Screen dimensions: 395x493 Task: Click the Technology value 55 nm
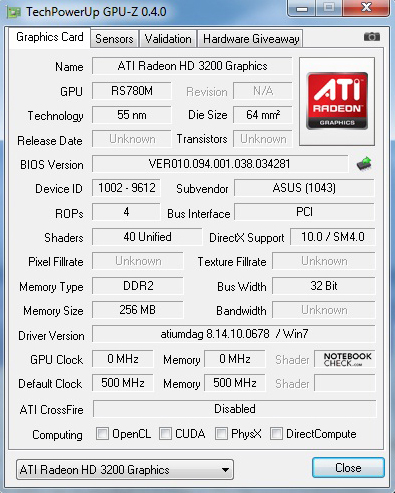click(x=132, y=115)
